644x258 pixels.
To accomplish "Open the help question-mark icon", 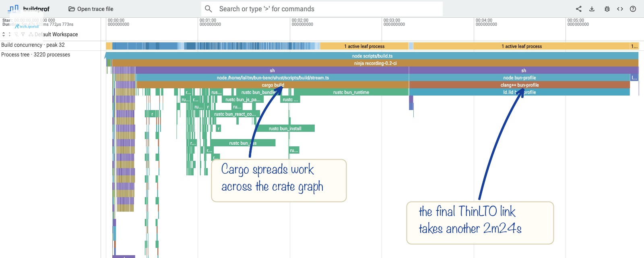I will [633, 9].
